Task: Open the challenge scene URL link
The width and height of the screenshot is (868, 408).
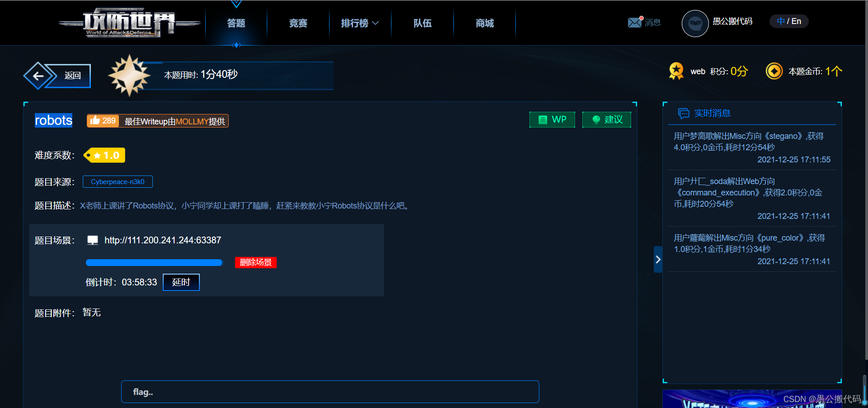Action: click(x=162, y=240)
